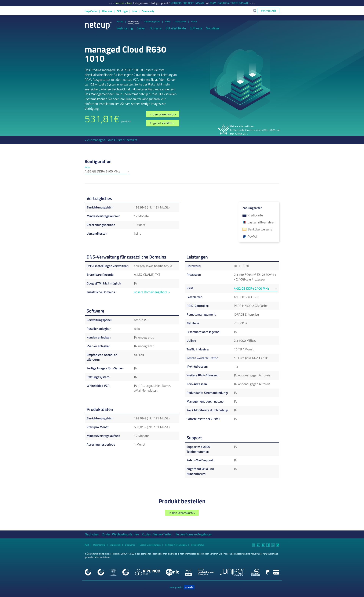Open the RAM dropdown under Konfiguration

click(107, 171)
